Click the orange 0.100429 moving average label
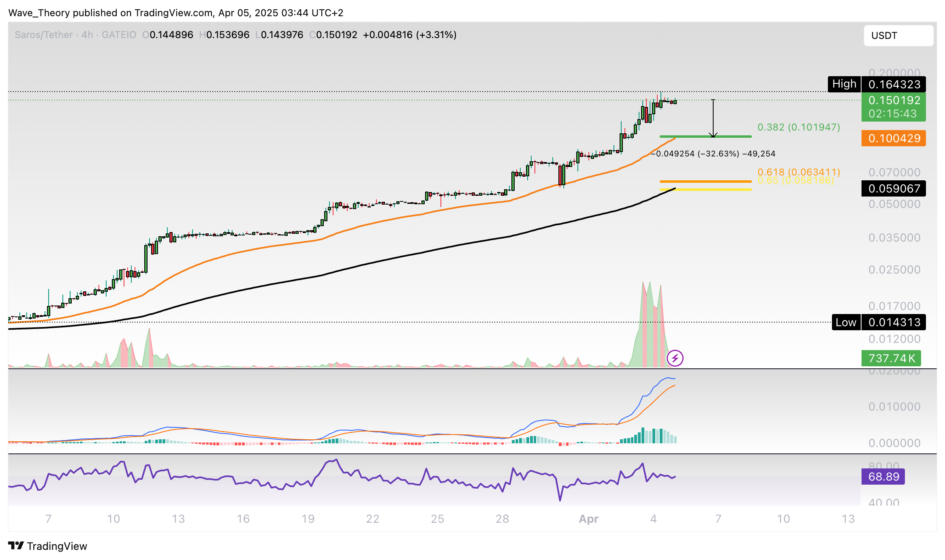This screenshot has width=945, height=560. coord(893,139)
